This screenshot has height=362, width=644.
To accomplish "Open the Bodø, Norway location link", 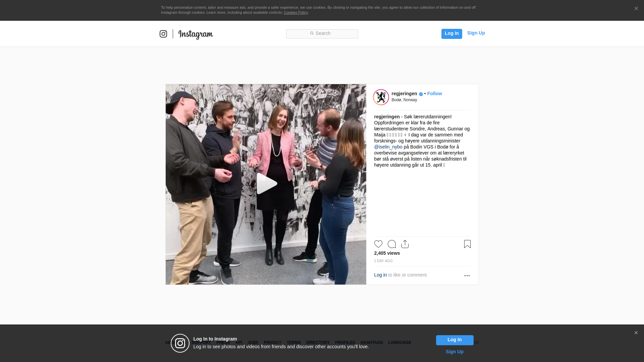I will coord(404,100).
